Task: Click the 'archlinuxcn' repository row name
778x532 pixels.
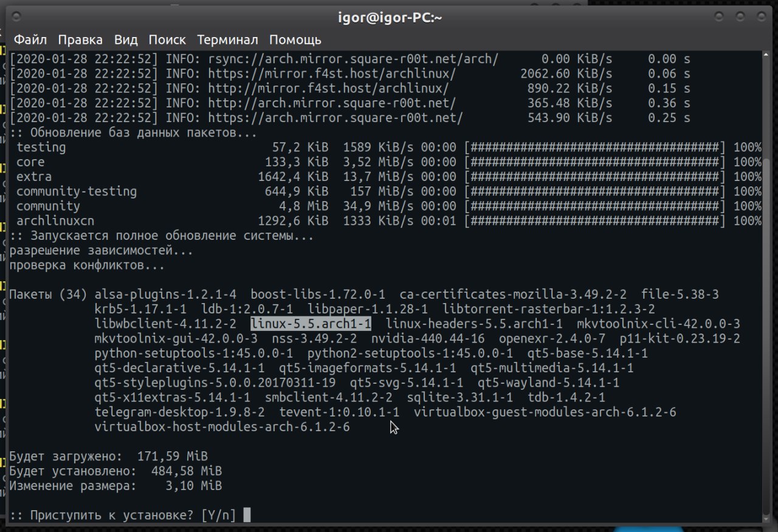Action: click(55, 221)
